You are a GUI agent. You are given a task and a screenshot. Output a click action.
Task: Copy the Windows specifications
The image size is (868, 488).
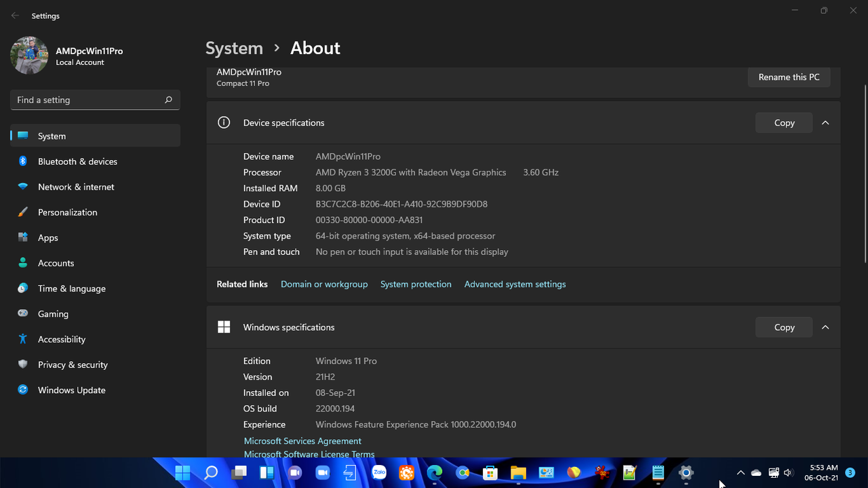click(784, 327)
